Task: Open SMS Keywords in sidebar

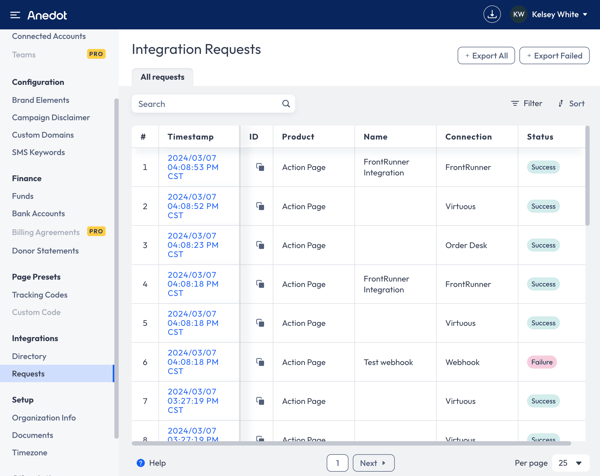Action: (x=38, y=152)
